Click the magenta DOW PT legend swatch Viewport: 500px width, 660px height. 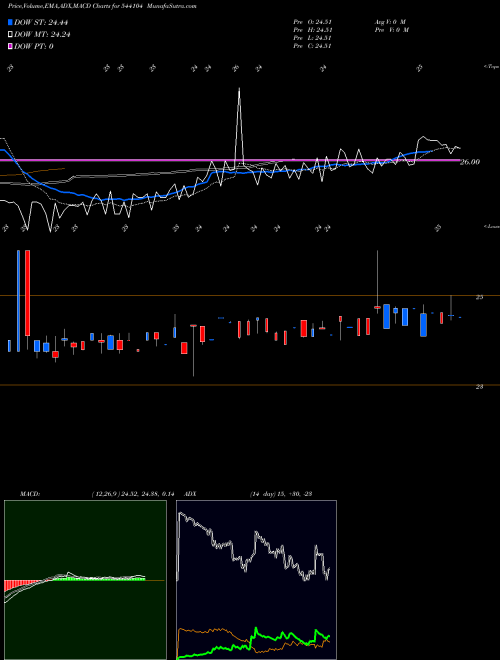[x=11, y=46]
